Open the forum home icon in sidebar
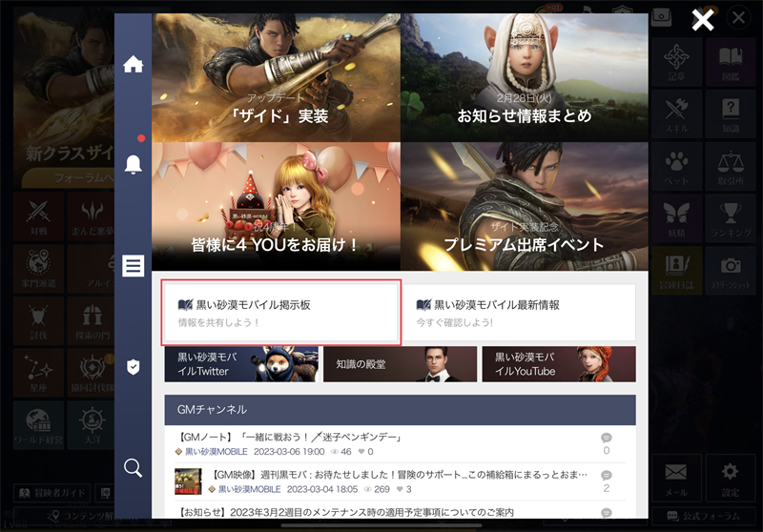Viewport: 763px width, 532px height. (133, 64)
